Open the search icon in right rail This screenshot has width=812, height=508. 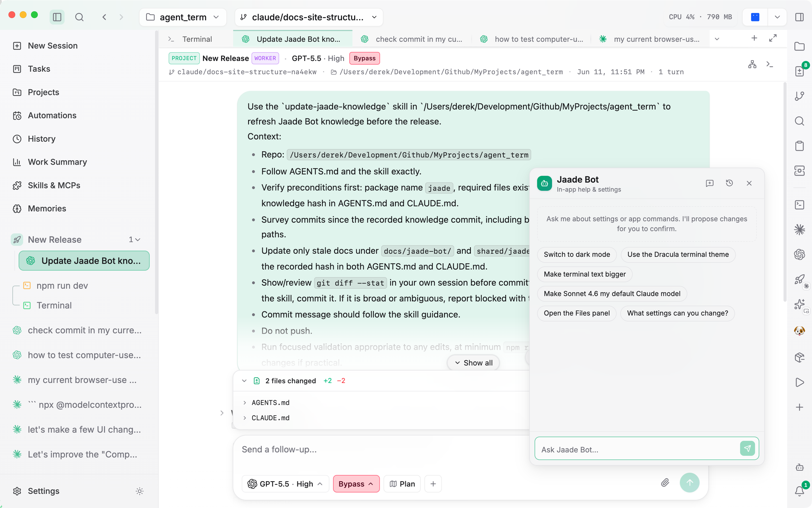[799, 121]
